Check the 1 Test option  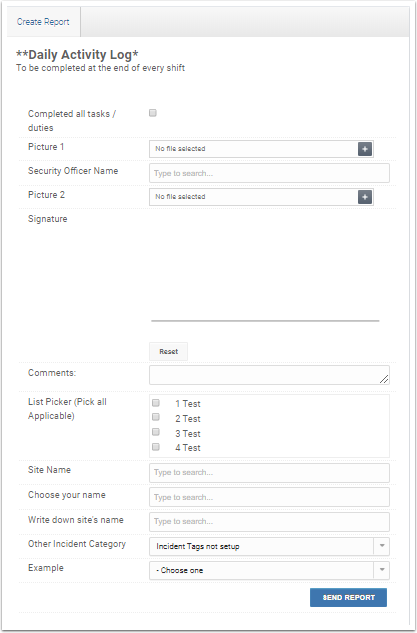(156, 403)
